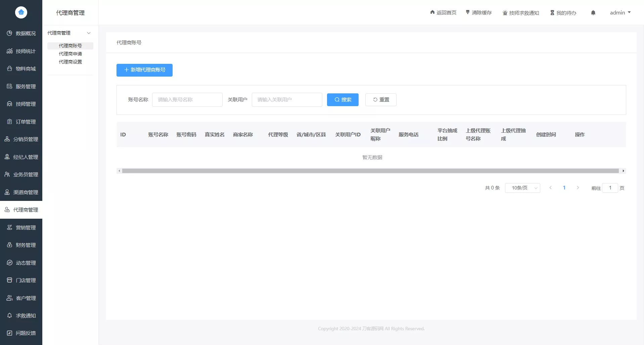Image resolution: width=644 pixels, height=345 pixels.
Task: Open the 10条/页 page size dropdown
Action: pos(522,188)
